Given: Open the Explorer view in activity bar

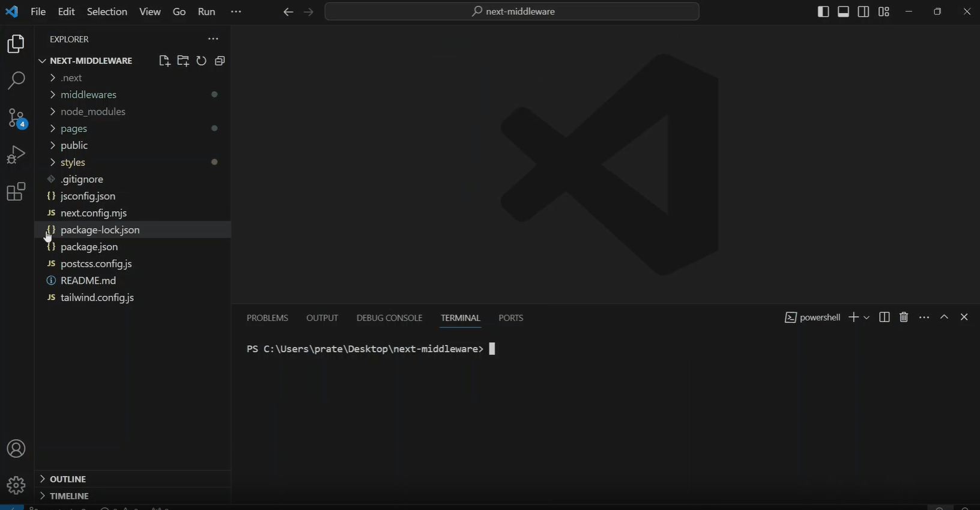Looking at the screenshot, I should [x=16, y=44].
